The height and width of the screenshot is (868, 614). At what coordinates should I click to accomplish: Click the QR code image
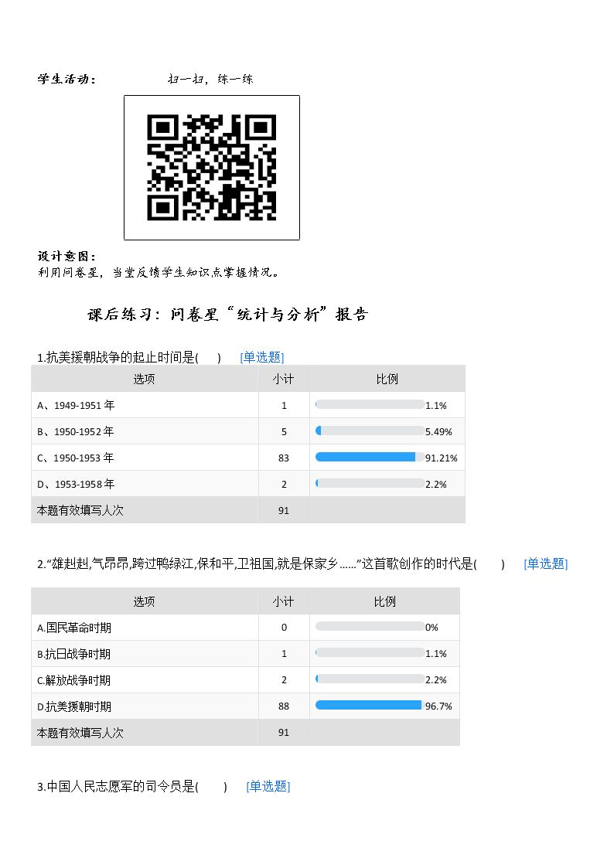point(211,168)
